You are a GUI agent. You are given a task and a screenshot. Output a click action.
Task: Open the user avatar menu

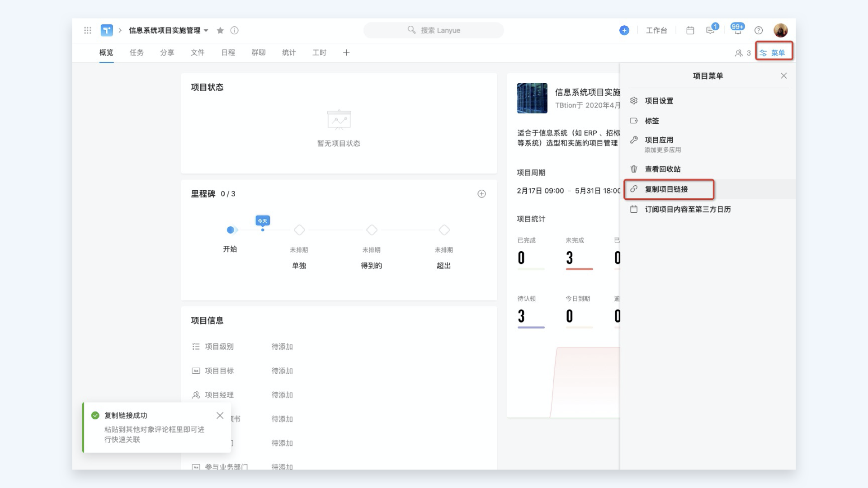pyautogui.click(x=781, y=30)
